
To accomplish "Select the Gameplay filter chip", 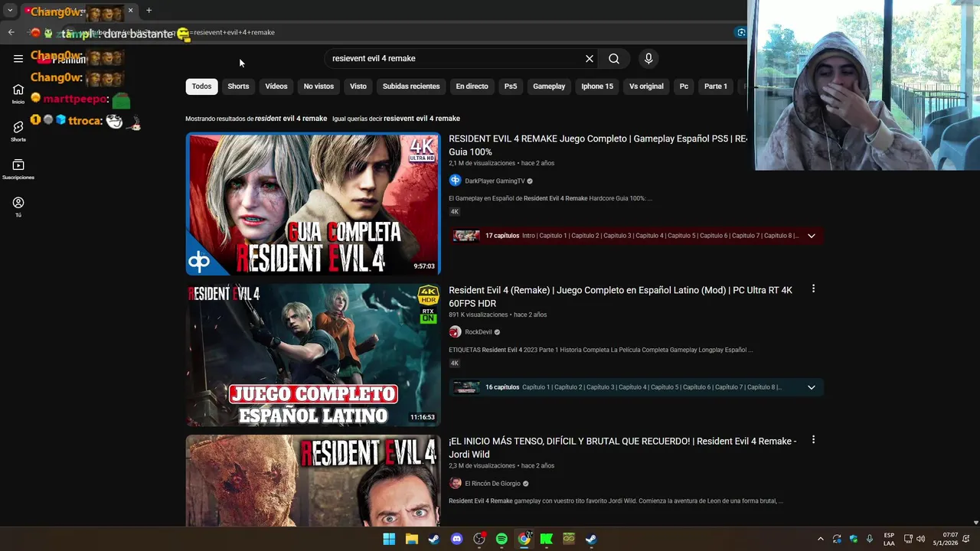I will [x=549, y=86].
